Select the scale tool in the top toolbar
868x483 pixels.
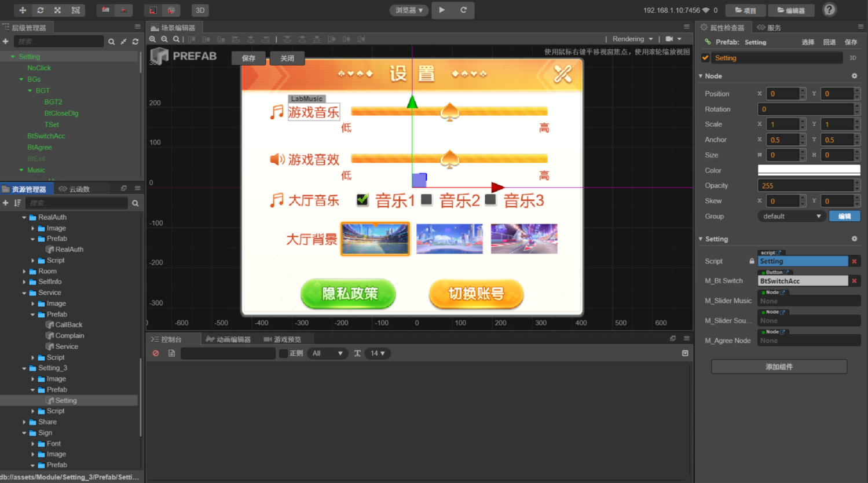(x=57, y=10)
